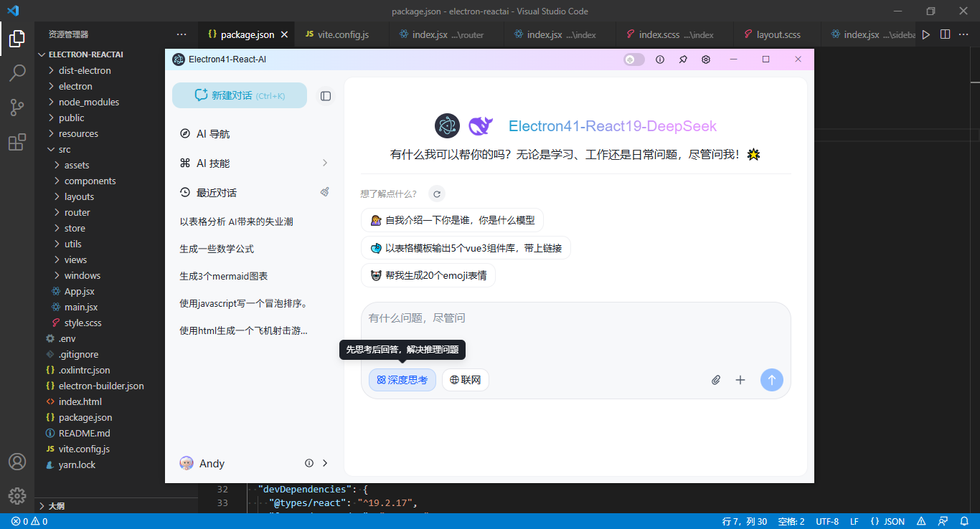This screenshot has height=529, width=980.
Task: Clear recent conversations with broom icon
Action: click(x=325, y=192)
